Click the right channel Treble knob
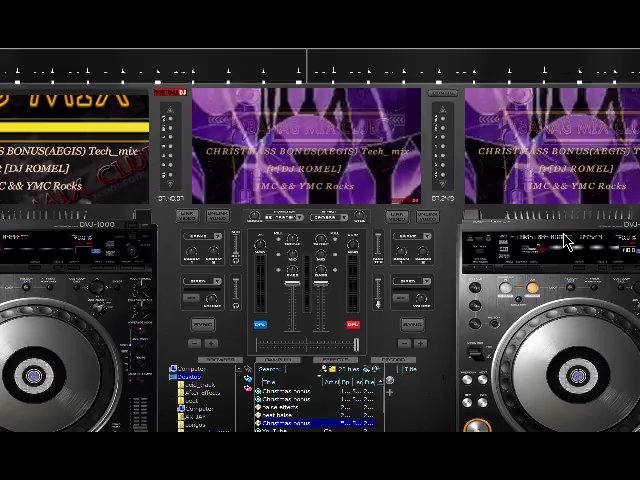Image resolution: width=640 pixels, height=480 pixels. click(x=320, y=239)
